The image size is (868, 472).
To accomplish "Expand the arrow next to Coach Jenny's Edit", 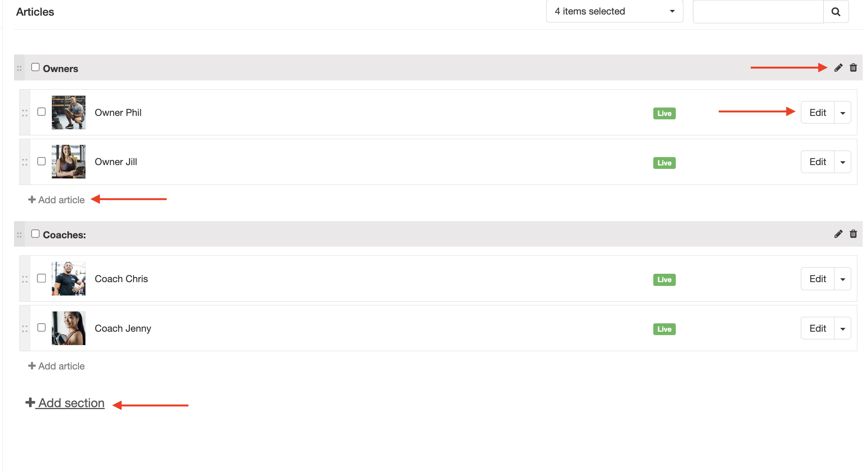I will pyautogui.click(x=843, y=328).
